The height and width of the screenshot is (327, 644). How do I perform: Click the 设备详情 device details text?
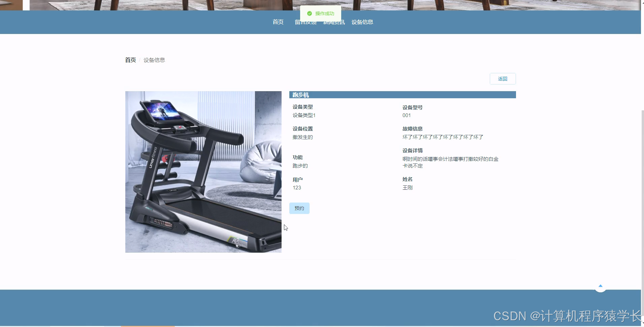[x=413, y=150]
